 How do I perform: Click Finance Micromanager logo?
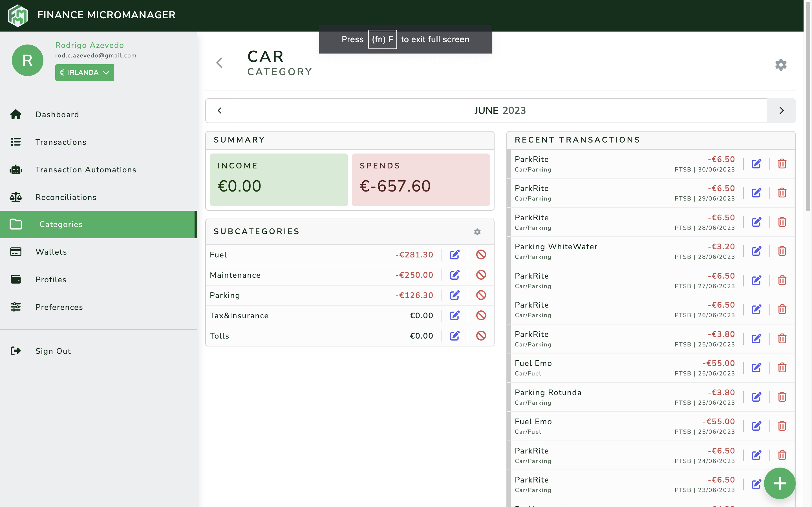coord(18,15)
